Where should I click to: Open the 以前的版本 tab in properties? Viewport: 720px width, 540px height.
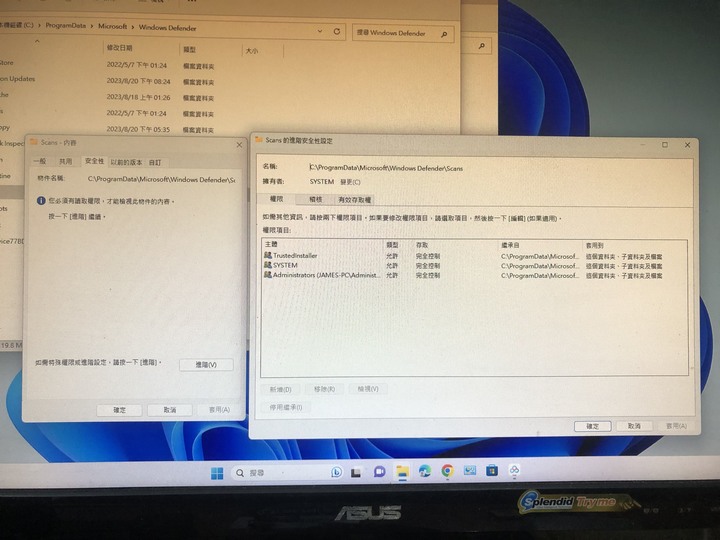[126, 162]
